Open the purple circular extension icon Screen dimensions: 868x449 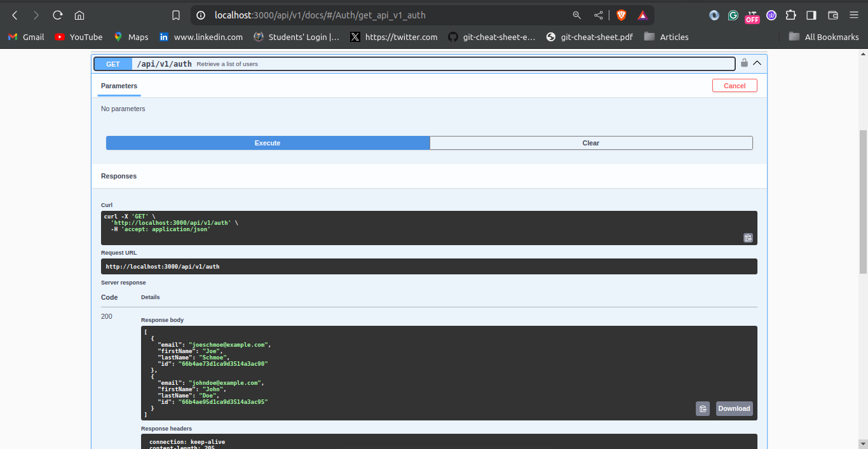tap(771, 15)
